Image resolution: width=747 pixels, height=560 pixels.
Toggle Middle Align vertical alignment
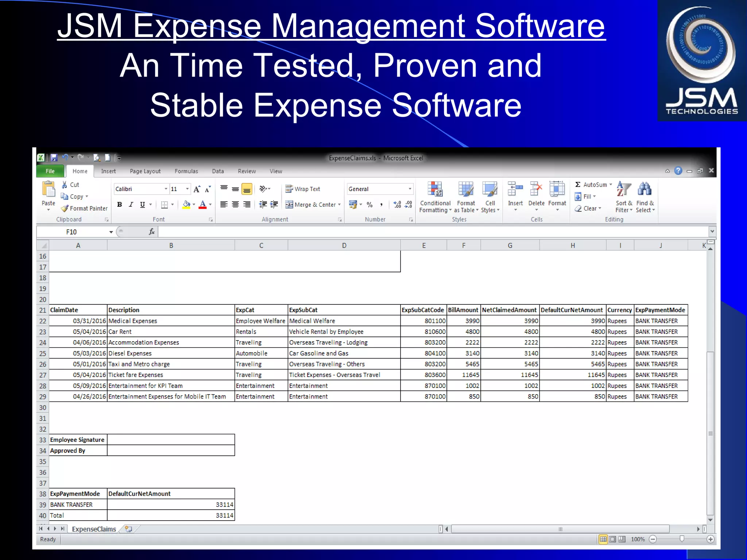pyautogui.click(x=235, y=189)
